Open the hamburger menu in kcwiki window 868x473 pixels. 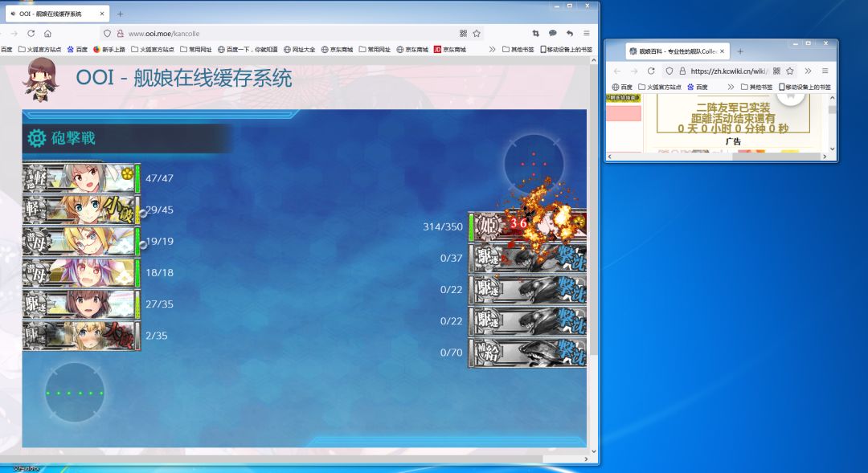pos(825,71)
